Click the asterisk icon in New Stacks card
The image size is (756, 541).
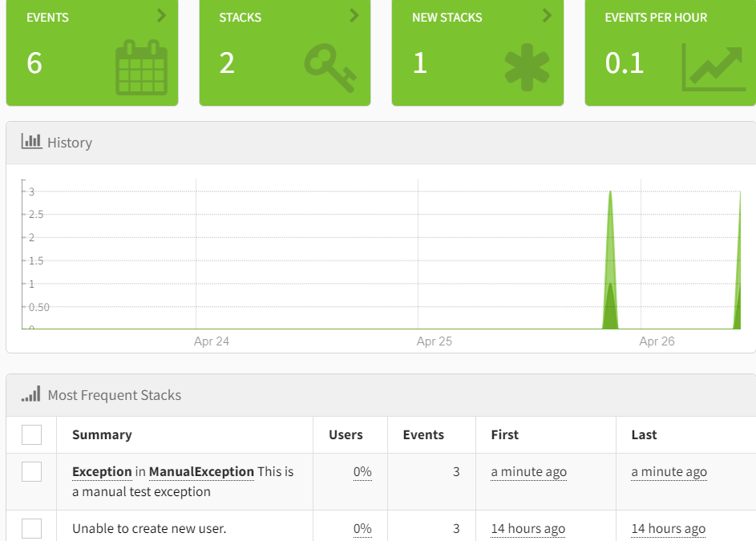click(527, 68)
